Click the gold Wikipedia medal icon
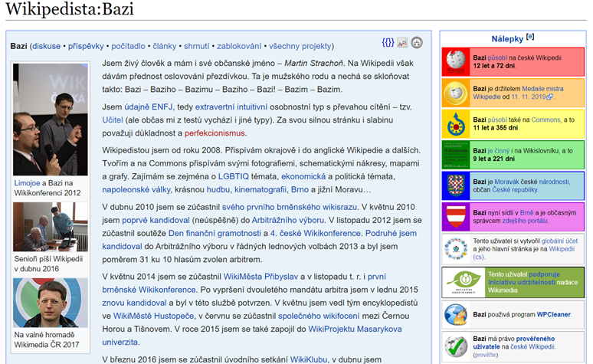Screen dimensions: 593x364 tap(458, 93)
